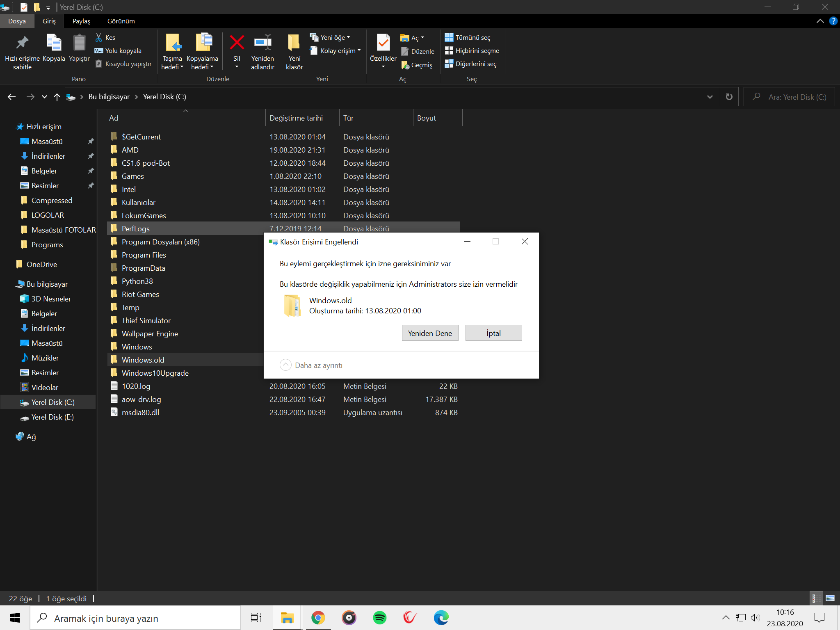The height and width of the screenshot is (630, 840).
Task: Click Yeniden adlandır rename icon
Action: pyautogui.click(x=262, y=43)
